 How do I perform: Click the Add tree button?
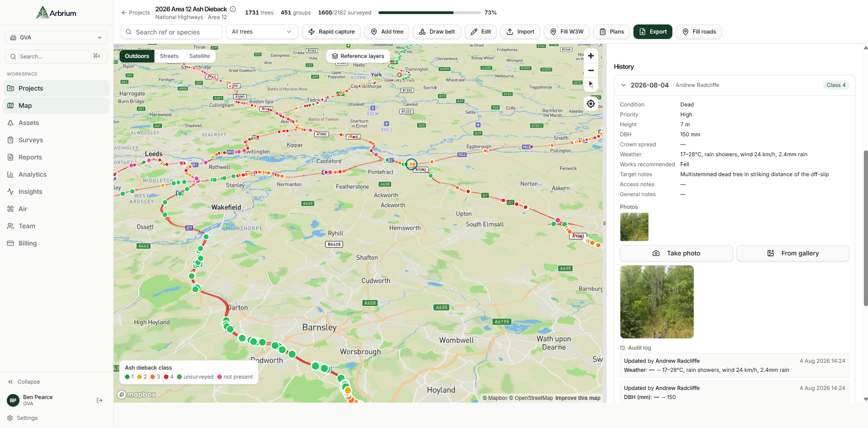387,32
